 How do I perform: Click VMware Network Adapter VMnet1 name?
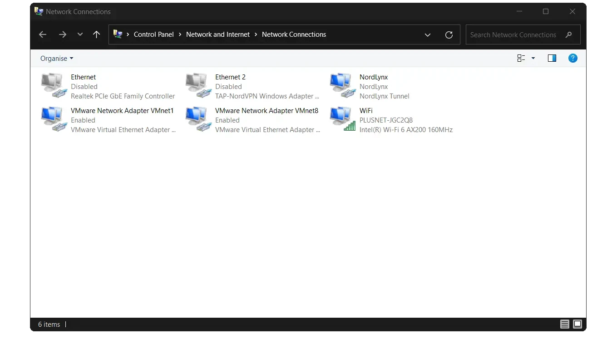(122, 111)
